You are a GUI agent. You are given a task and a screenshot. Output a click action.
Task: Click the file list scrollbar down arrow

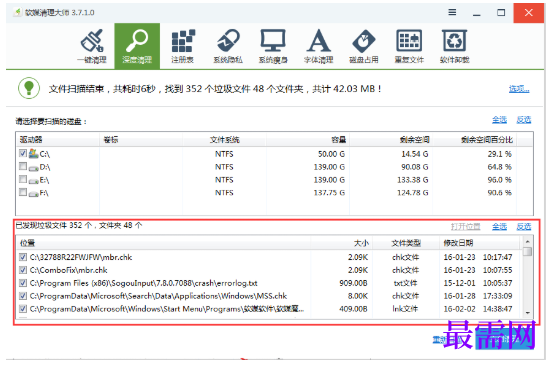click(527, 313)
